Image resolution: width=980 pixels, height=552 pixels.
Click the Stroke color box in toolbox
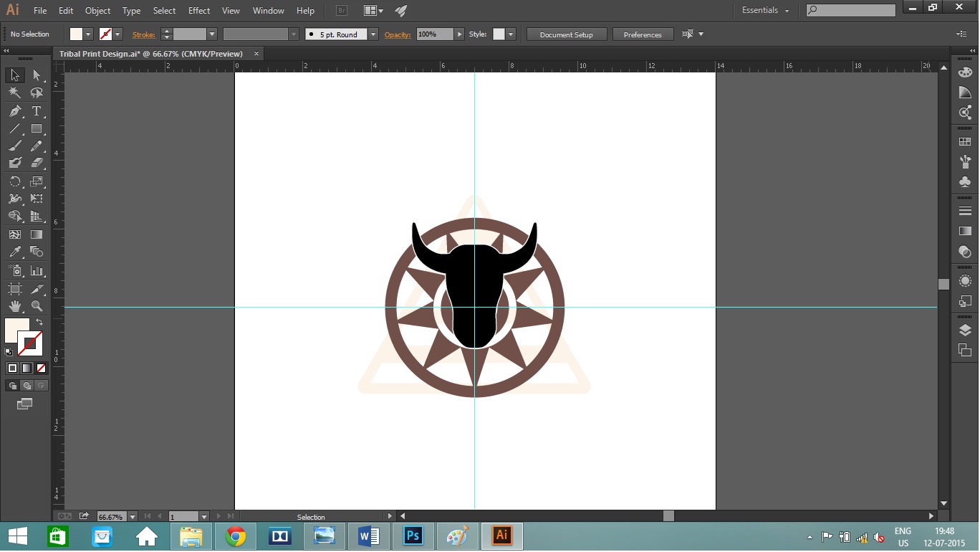pos(30,343)
